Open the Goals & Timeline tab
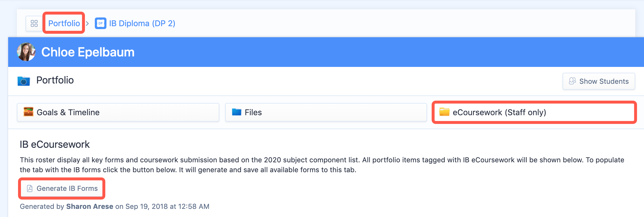The height and width of the screenshot is (217, 644). coord(118,112)
